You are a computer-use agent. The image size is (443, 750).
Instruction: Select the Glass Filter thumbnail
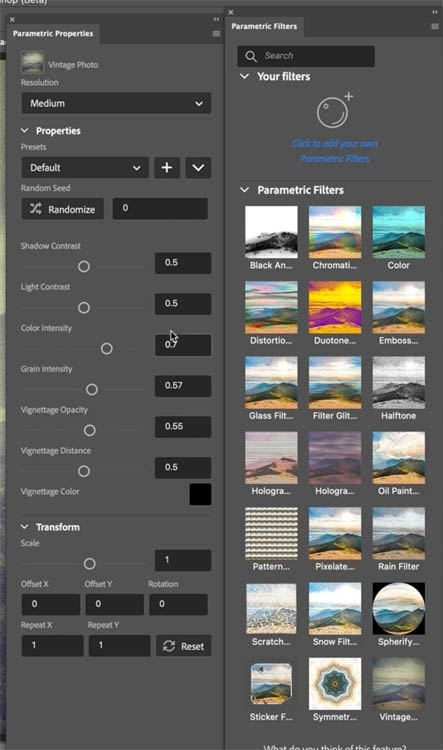click(271, 383)
